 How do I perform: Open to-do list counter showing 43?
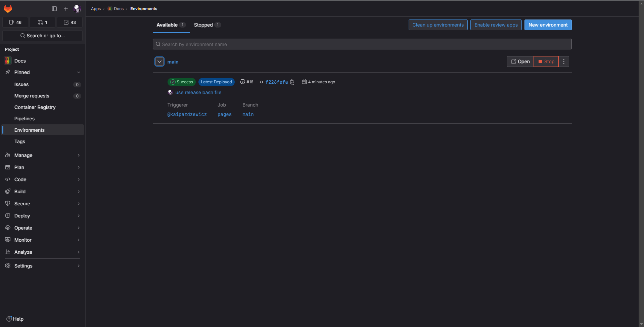coord(70,23)
